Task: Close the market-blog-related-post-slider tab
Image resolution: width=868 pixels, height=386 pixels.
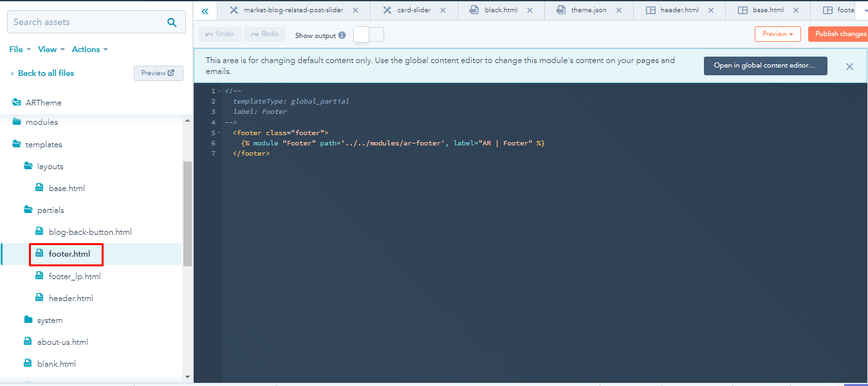Action: coord(356,10)
